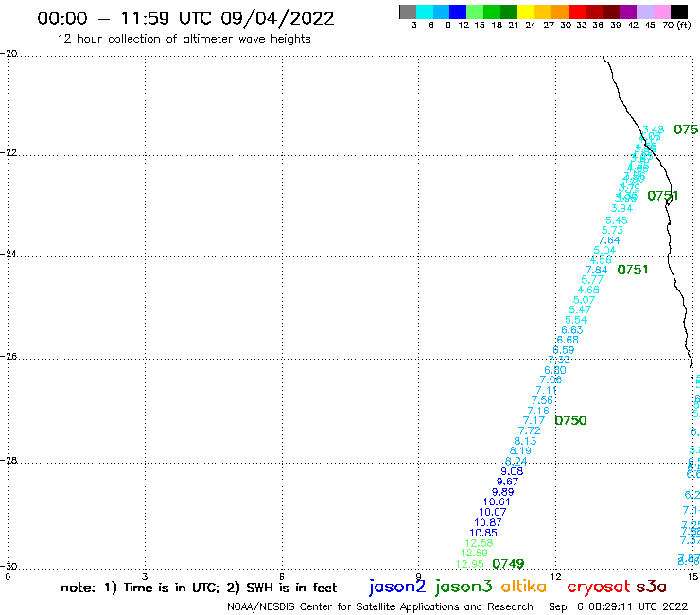Viewport: 700px width, 615px height.
Task: Click the wave height value 6.80
Action: [555, 370]
